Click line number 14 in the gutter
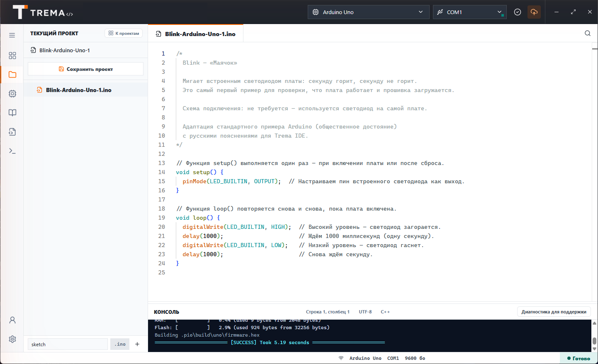This screenshot has height=364, width=598. (x=162, y=172)
